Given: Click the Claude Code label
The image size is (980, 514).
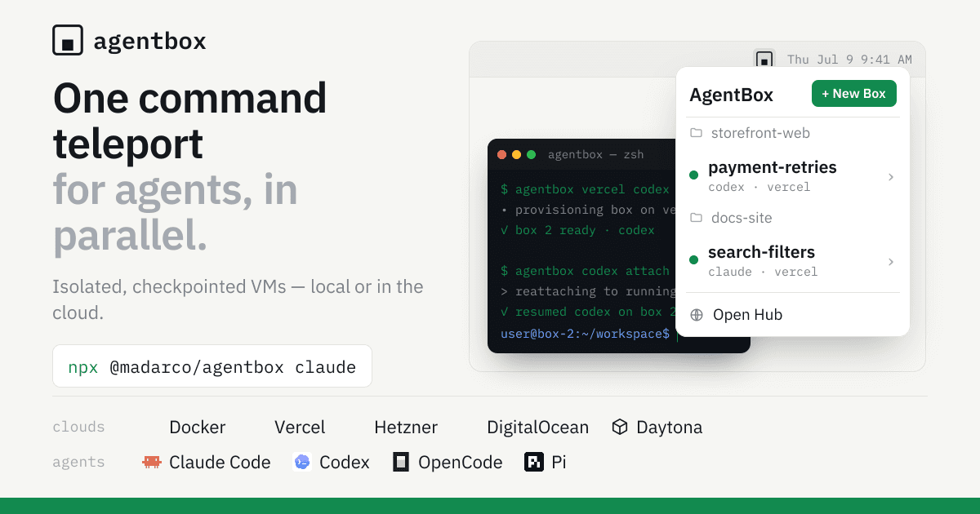Looking at the screenshot, I should [x=220, y=462].
